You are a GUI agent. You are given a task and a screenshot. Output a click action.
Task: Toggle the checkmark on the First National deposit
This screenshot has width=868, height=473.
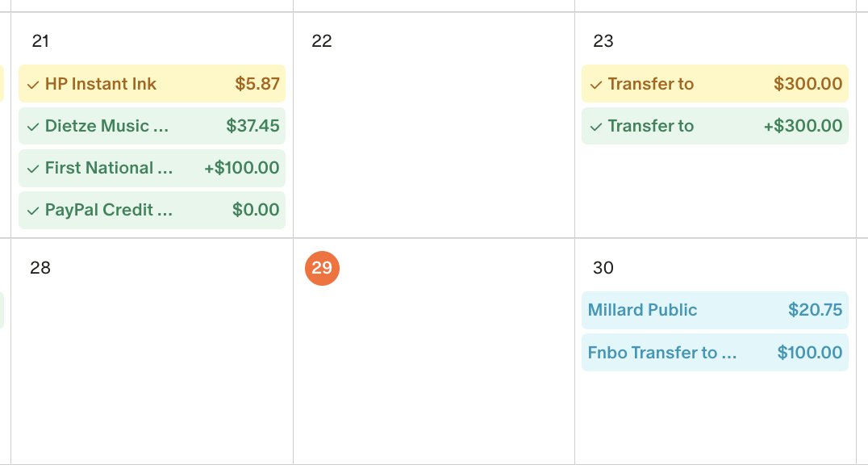[x=32, y=168]
